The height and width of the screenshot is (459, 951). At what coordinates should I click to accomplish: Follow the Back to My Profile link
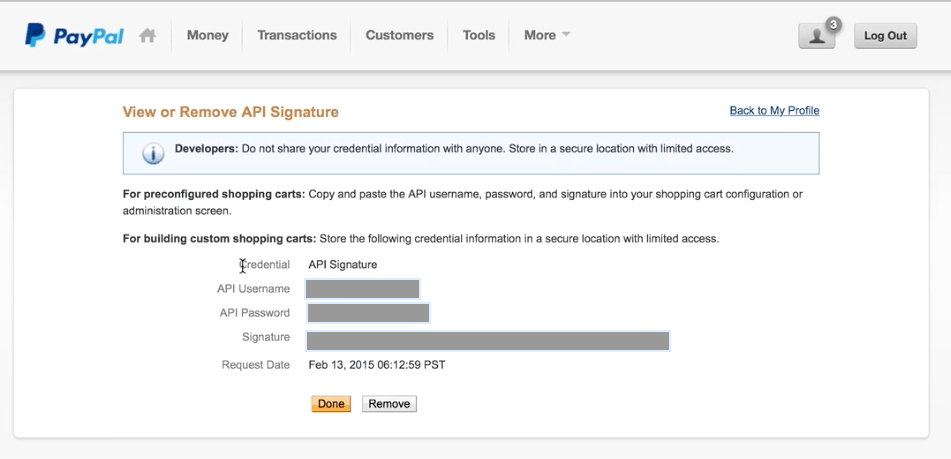pos(775,110)
